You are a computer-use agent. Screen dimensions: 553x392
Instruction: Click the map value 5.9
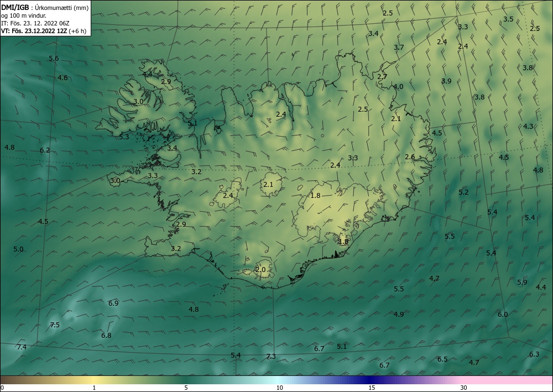tap(522, 283)
